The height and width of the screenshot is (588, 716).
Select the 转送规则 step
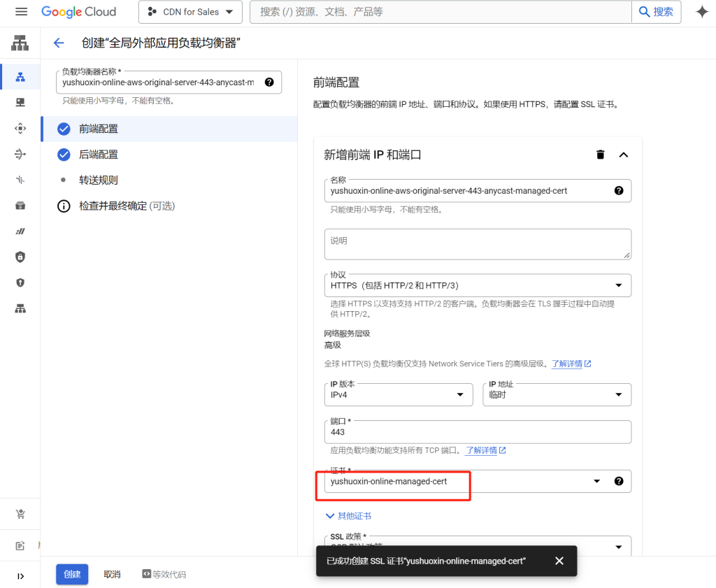coord(99,180)
